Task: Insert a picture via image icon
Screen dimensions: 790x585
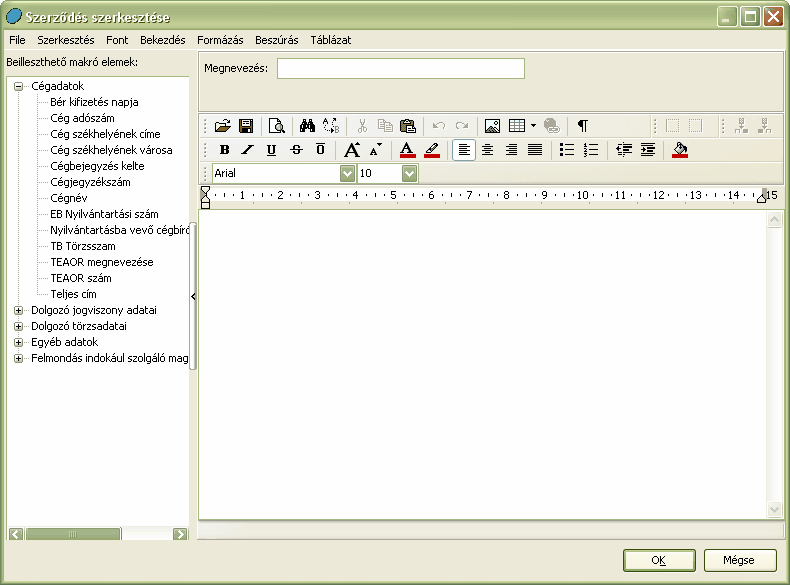Action: tap(492, 125)
